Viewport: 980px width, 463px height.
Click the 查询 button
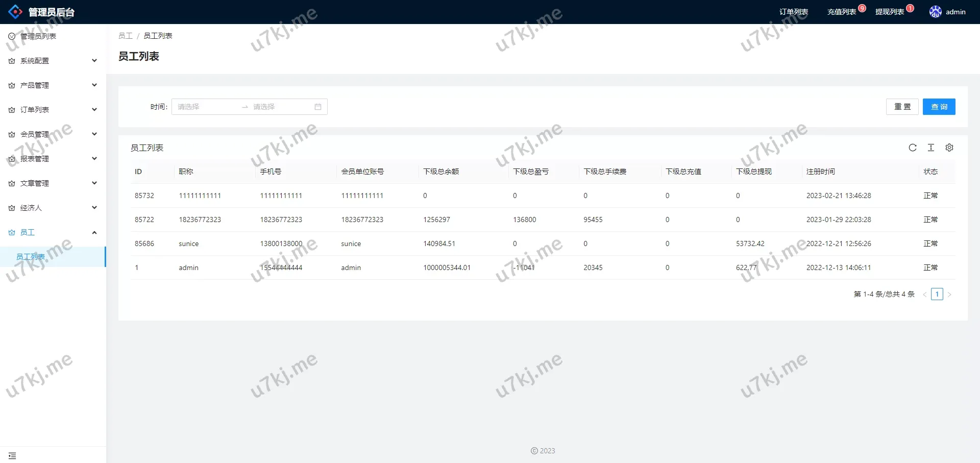(x=938, y=107)
